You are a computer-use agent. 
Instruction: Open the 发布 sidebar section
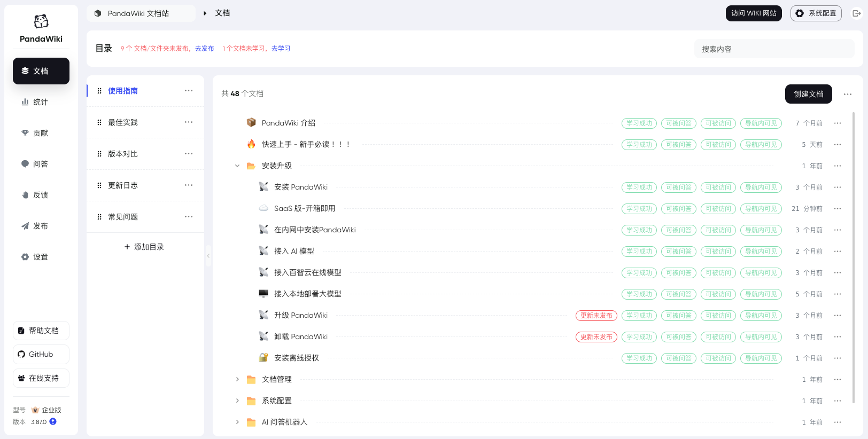click(41, 226)
